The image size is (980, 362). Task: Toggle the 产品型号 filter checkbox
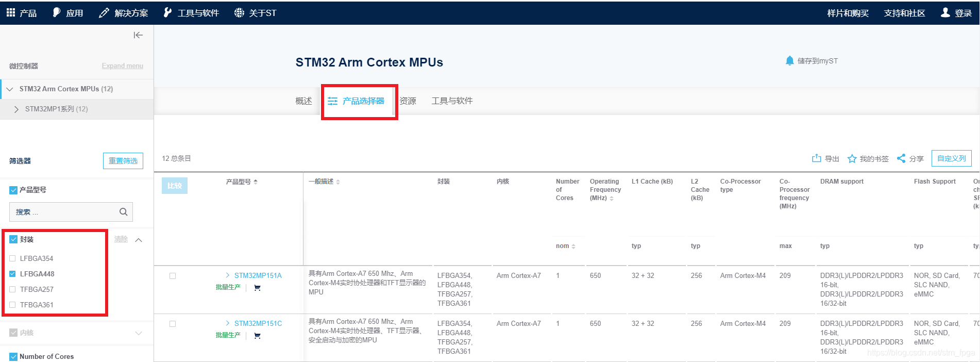coord(13,190)
